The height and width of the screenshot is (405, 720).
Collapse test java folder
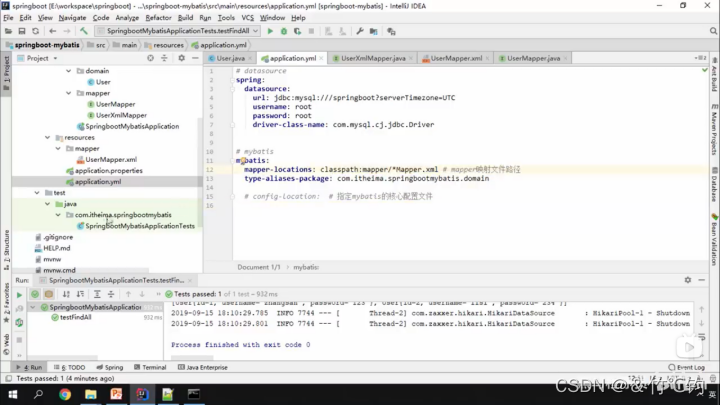[x=47, y=204]
